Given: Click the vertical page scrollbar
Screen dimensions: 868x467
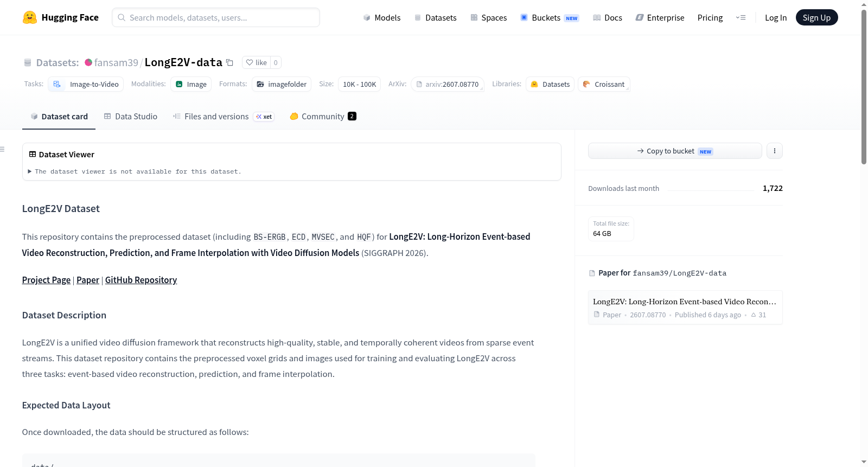Looking at the screenshot, I should [x=864, y=87].
